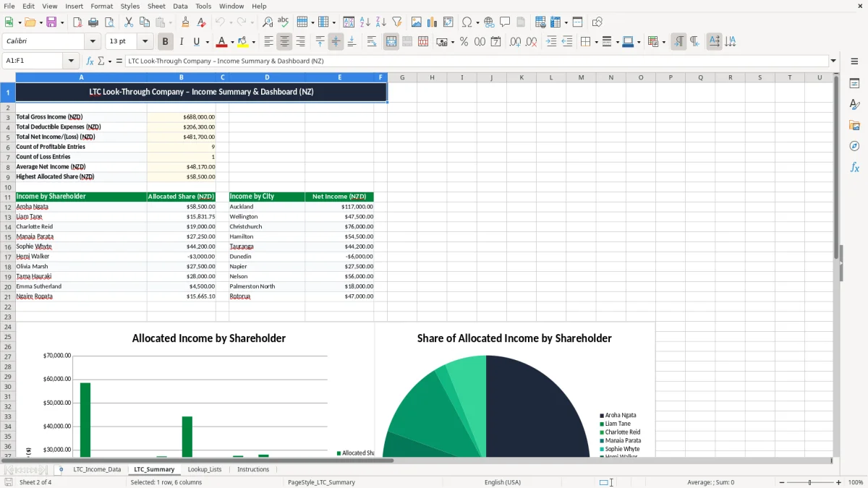This screenshot has width=868, height=488.
Task: Click the Insert Image icon
Action: pos(417,22)
